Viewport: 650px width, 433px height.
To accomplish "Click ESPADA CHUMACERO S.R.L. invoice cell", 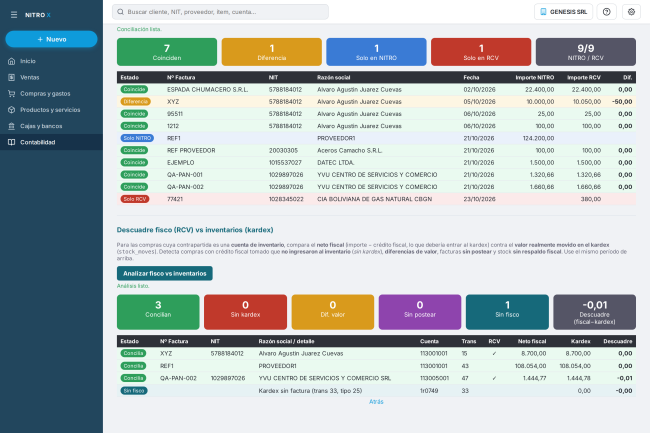I will point(208,90).
